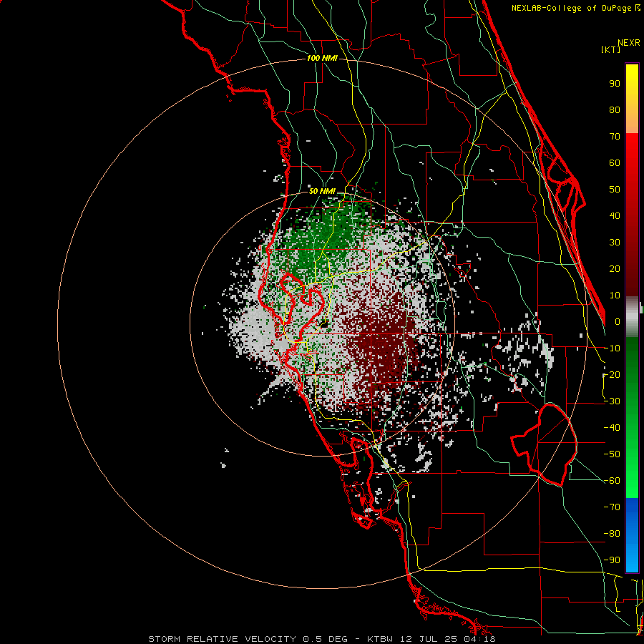
Task: Select the -10 scale value
Action: click(x=612, y=348)
